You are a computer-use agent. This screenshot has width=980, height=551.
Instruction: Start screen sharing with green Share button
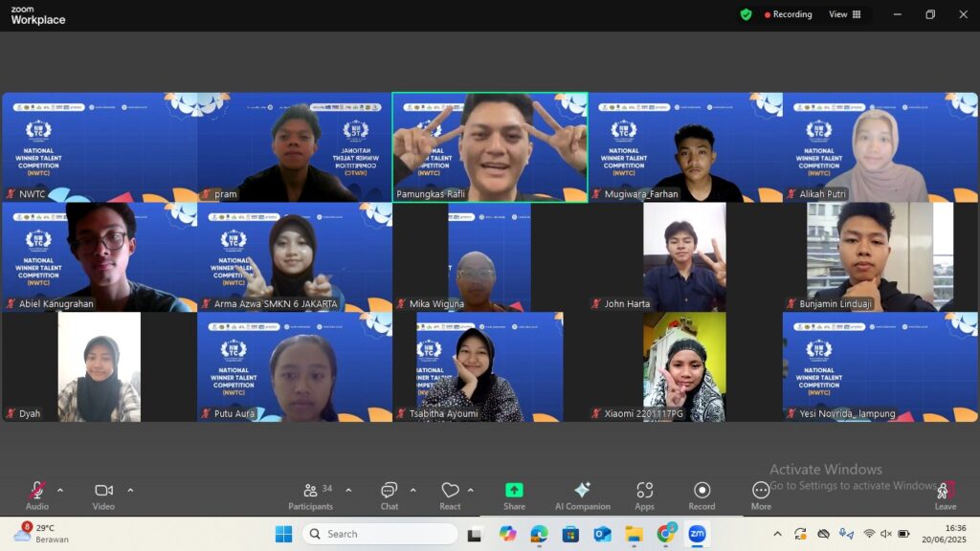click(514, 496)
